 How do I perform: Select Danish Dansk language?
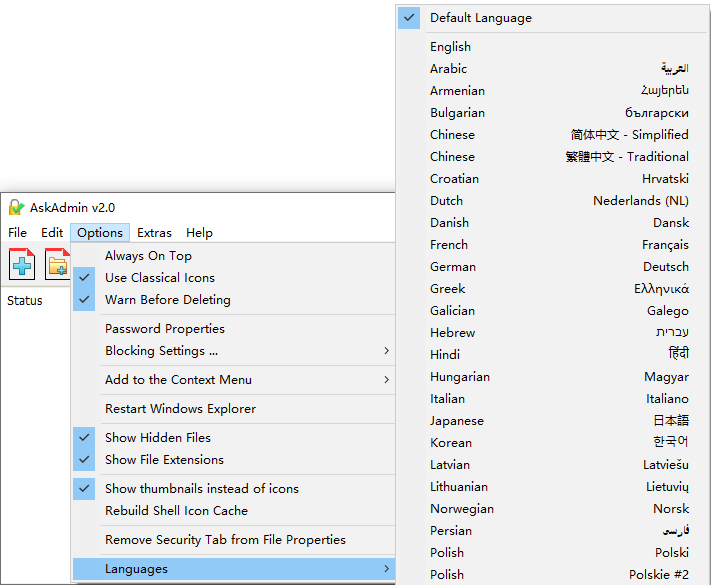pos(552,223)
